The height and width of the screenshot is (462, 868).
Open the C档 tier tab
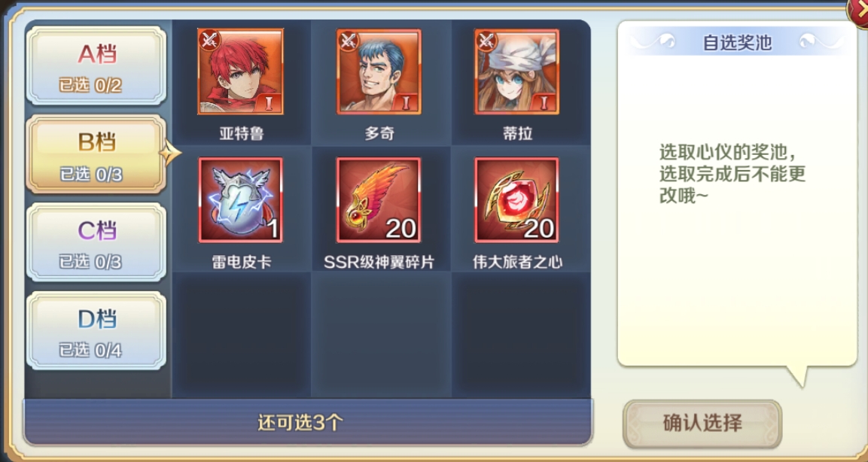[96, 243]
